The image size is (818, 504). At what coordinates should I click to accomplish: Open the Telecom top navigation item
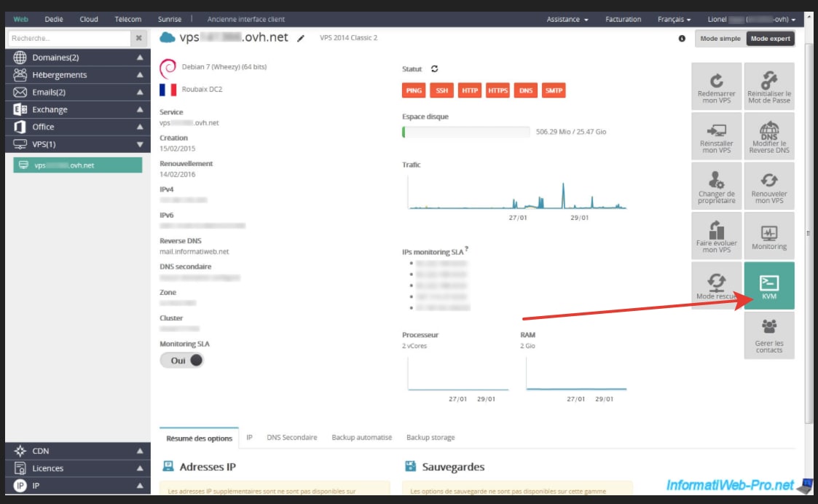[127, 20]
